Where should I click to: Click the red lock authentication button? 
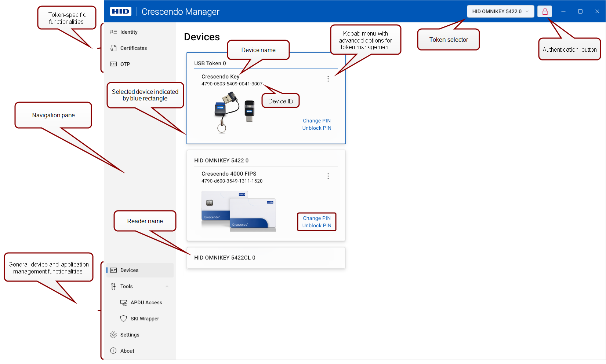(x=545, y=11)
